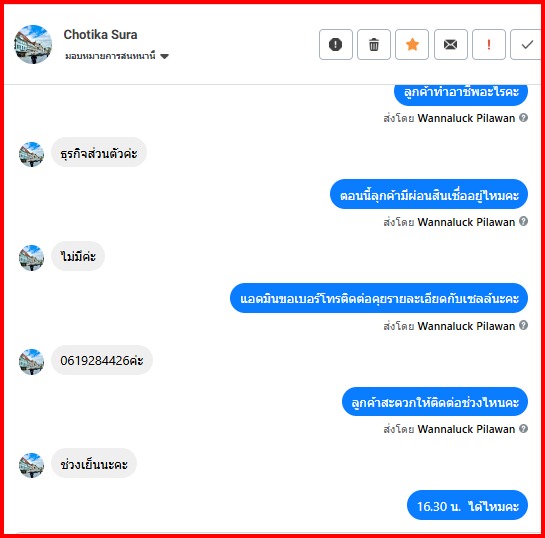The width and height of the screenshot is (545, 538).
Task: Open the conversation assignment dropdown arrow
Action: (x=164, y=56)
